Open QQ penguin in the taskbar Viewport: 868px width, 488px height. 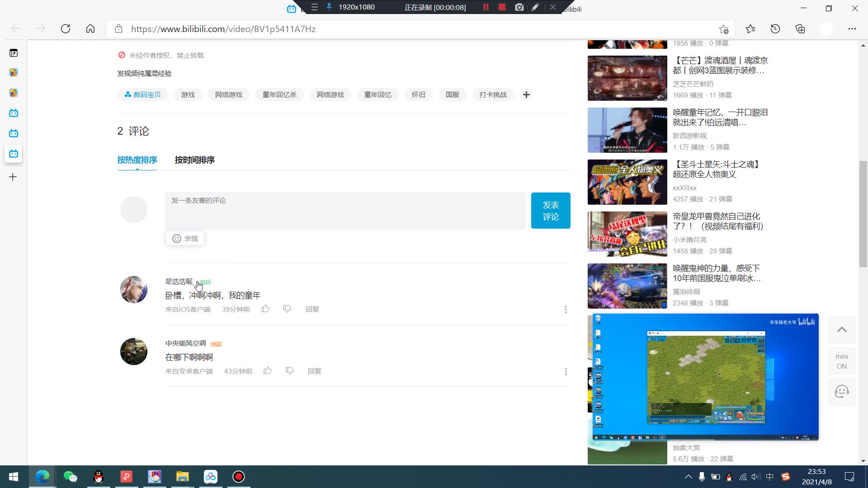(x=99, y=477)
